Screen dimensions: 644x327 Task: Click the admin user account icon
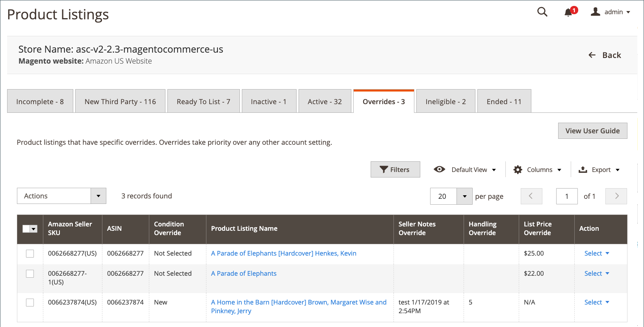coord(595,12)
